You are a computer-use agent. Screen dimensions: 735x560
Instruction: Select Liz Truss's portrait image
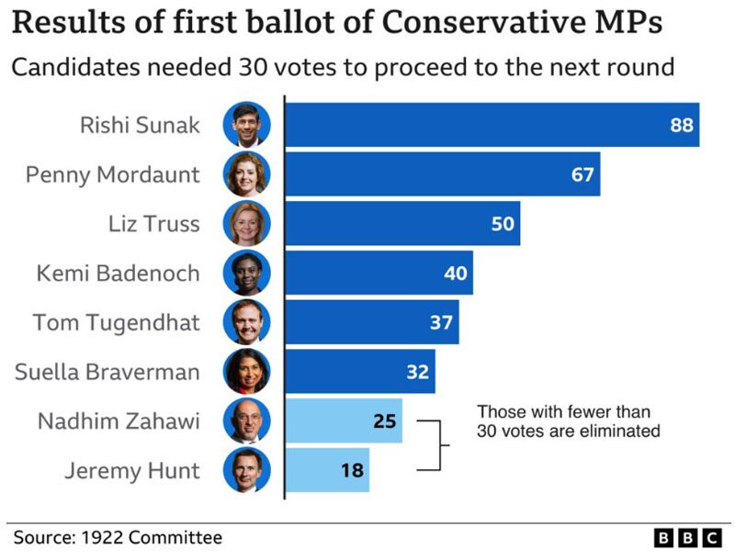[x=247, y=223]
